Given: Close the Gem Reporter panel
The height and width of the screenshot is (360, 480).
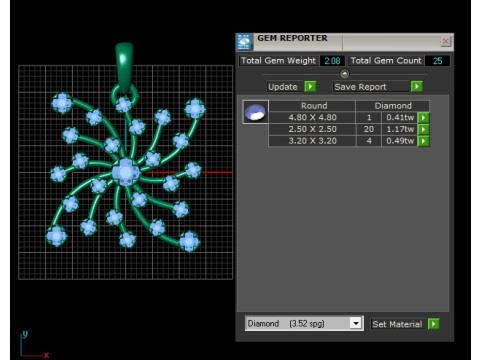Looking at the screenshot, I should [x=446, y=41].
